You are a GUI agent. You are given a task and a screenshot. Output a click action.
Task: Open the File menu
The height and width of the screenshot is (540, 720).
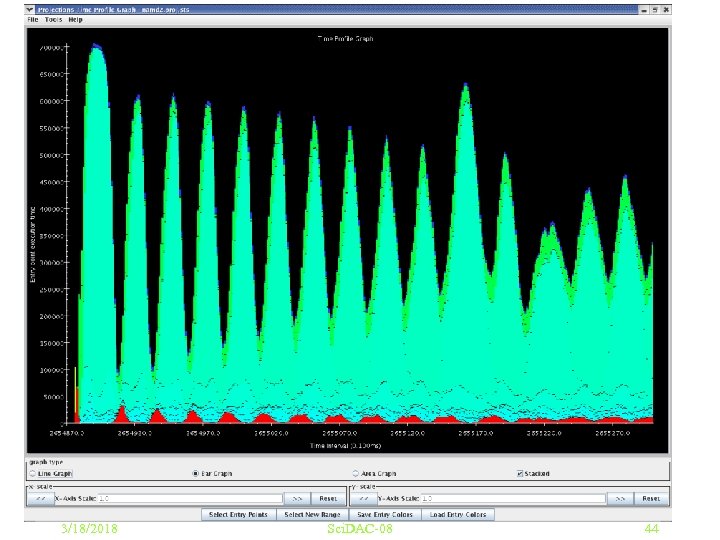tap(33, 19)
